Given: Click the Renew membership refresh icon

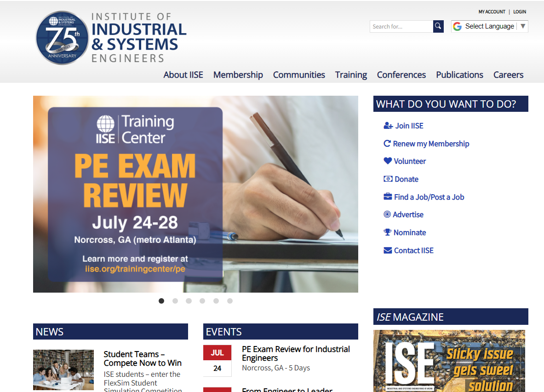Looking at the screenshot, I should 387,144.
